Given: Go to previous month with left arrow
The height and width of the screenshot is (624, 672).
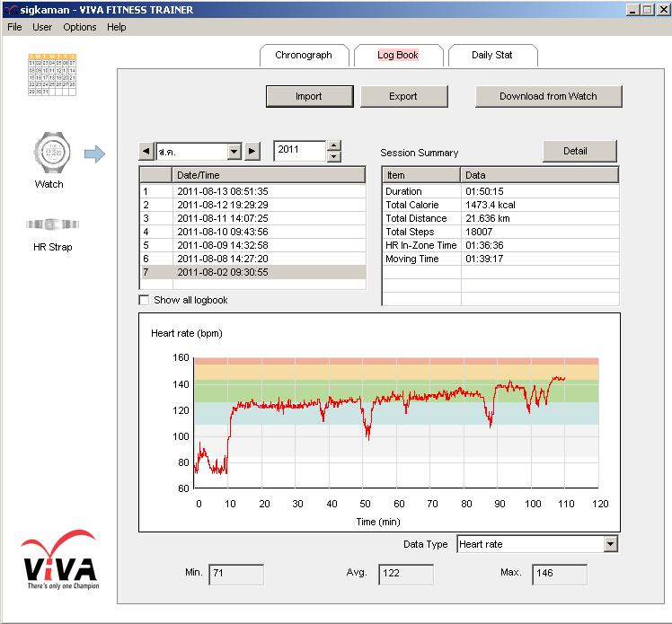Looking at the screenshot, I should click(x=146, y=152).
